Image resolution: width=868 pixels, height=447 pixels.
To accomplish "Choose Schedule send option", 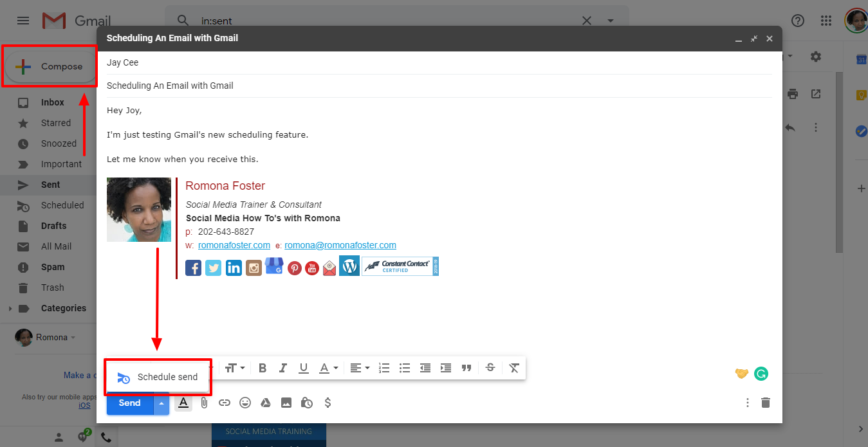I will 158,377.
